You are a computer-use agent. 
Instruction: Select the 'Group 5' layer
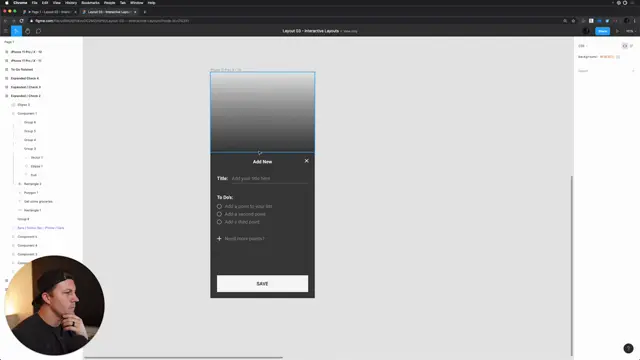[x=30, y=131]
